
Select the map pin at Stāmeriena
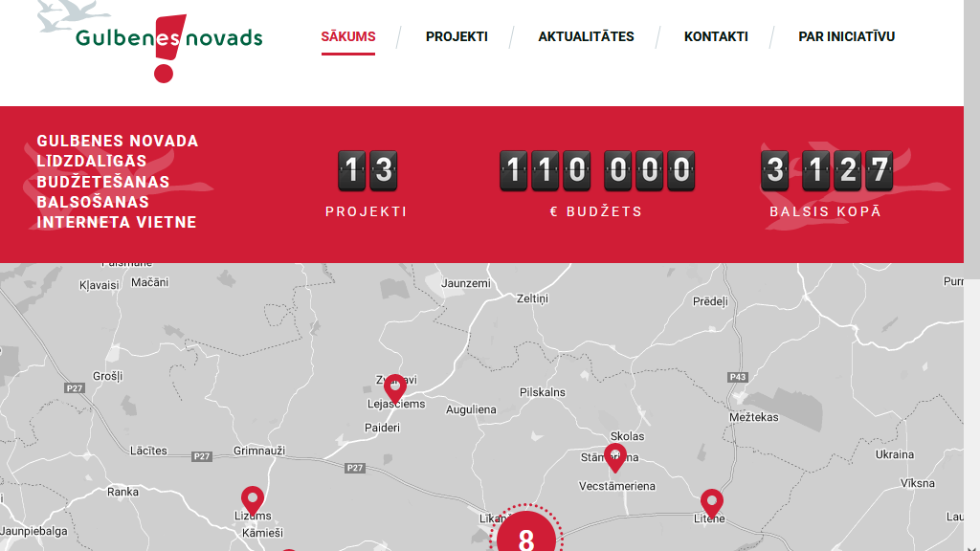(615, 457)
